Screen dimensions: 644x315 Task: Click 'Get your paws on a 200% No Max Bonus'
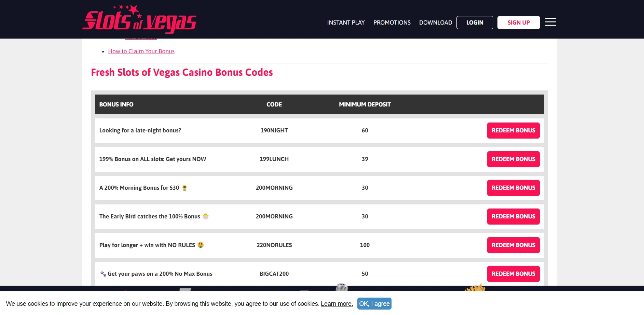[160, 274]
